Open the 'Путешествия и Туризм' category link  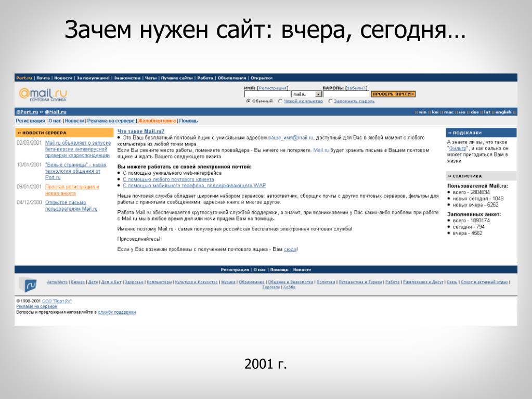coord(360,282)
